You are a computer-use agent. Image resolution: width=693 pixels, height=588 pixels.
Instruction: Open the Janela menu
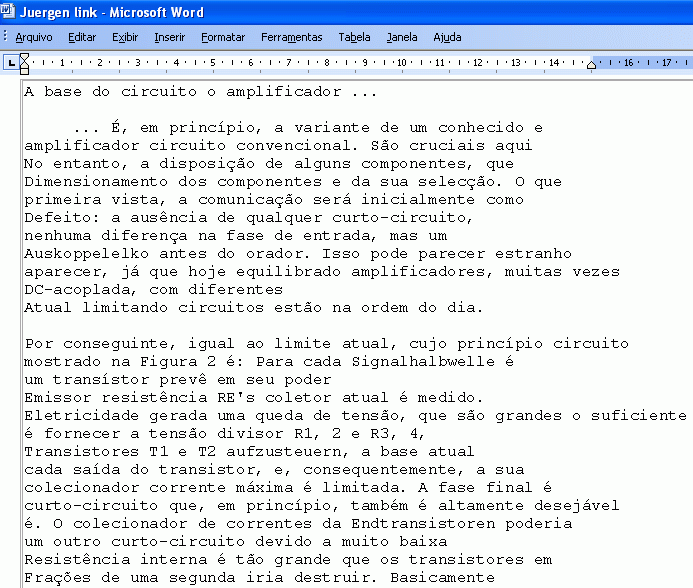point(401,38)
